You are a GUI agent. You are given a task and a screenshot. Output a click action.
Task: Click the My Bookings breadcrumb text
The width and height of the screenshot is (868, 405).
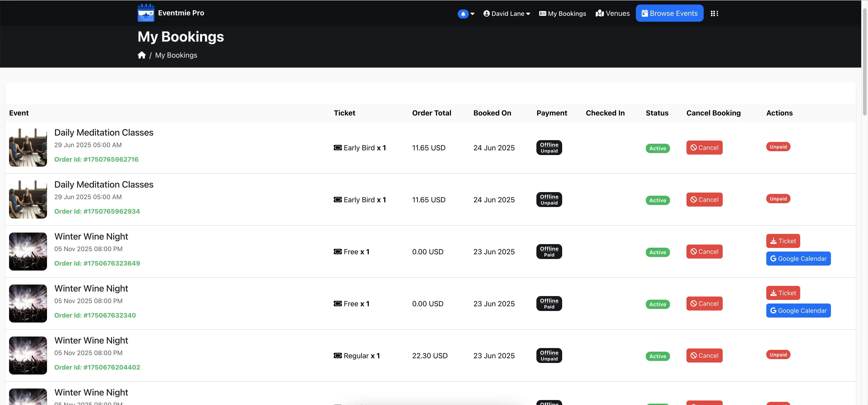click(176, 55)
